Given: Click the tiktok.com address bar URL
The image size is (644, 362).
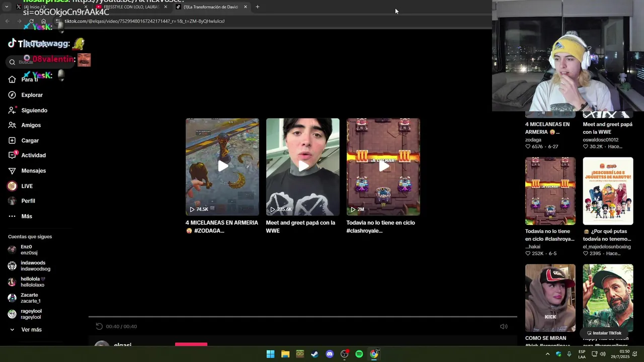Looking at the screenshot, I should coord(144,21).
